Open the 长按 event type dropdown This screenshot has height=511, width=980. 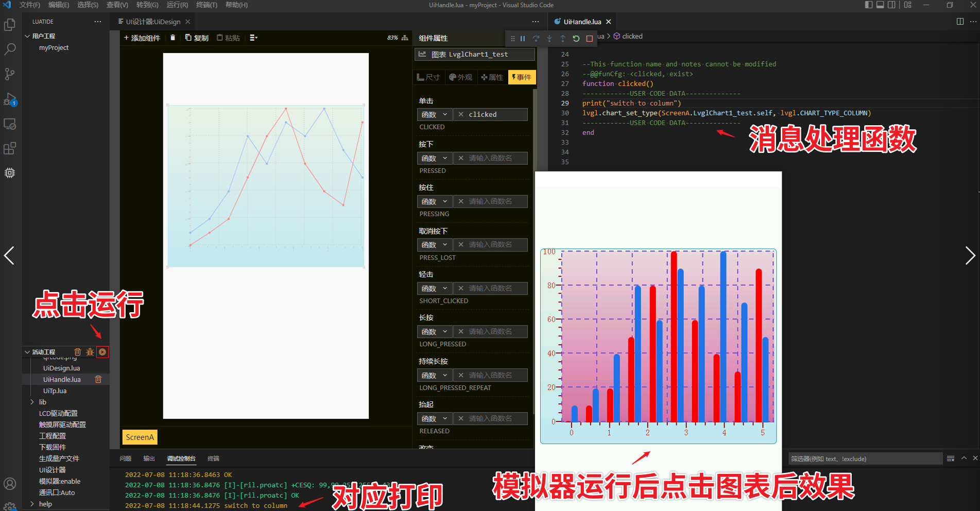pos(435,332)
